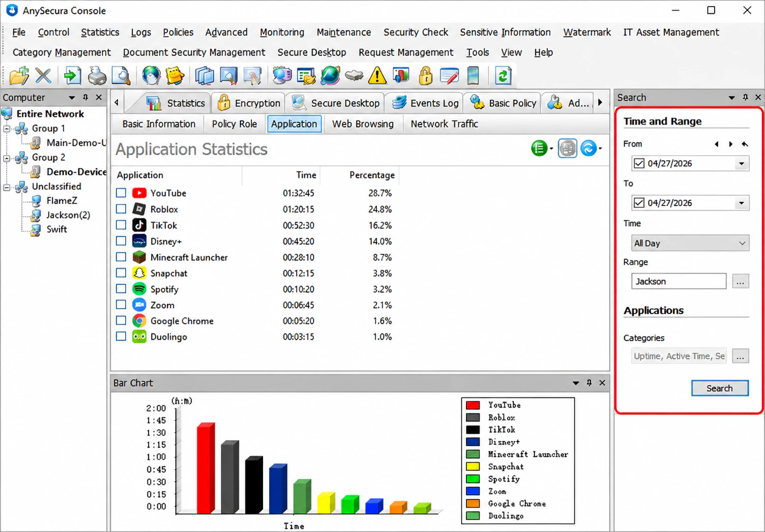This screenshot has height=532, width=765.
Task: Click the export document green arrow icon
Action: click(72, 76)
